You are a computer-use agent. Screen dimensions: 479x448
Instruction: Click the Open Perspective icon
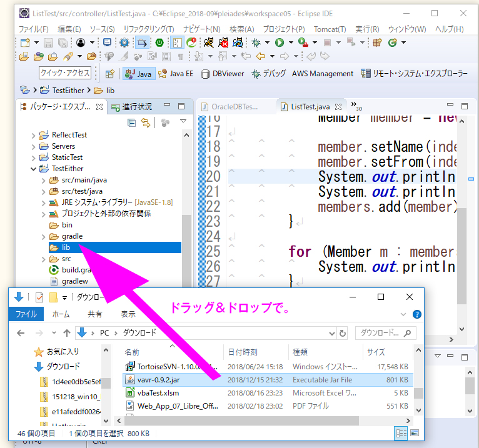coord(109,74)
